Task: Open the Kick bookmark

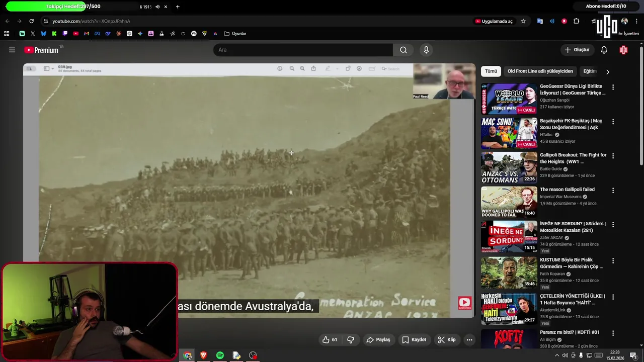Action: point(54,34)
